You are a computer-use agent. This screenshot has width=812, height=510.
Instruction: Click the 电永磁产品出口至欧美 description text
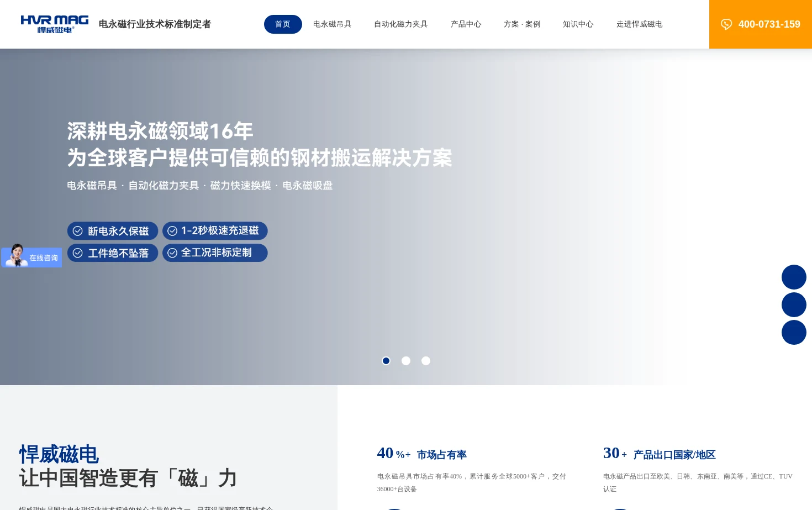coord(698,482)
